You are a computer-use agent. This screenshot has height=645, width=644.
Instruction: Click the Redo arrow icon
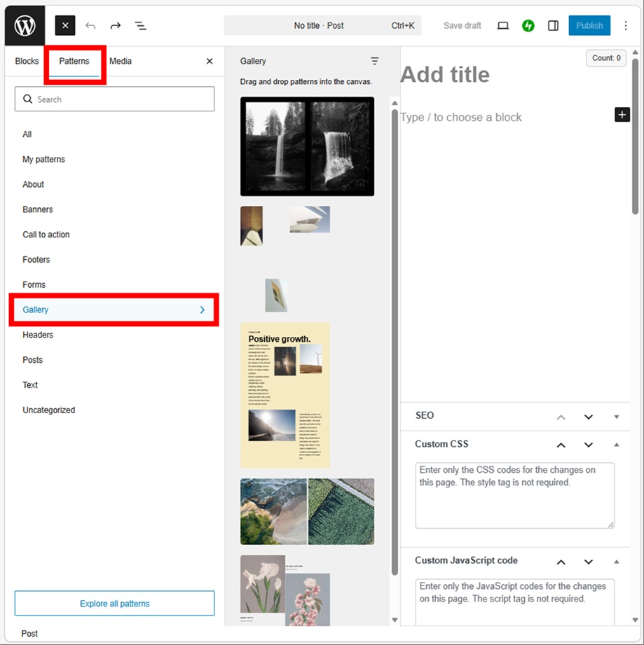click(x=116, y=26)
